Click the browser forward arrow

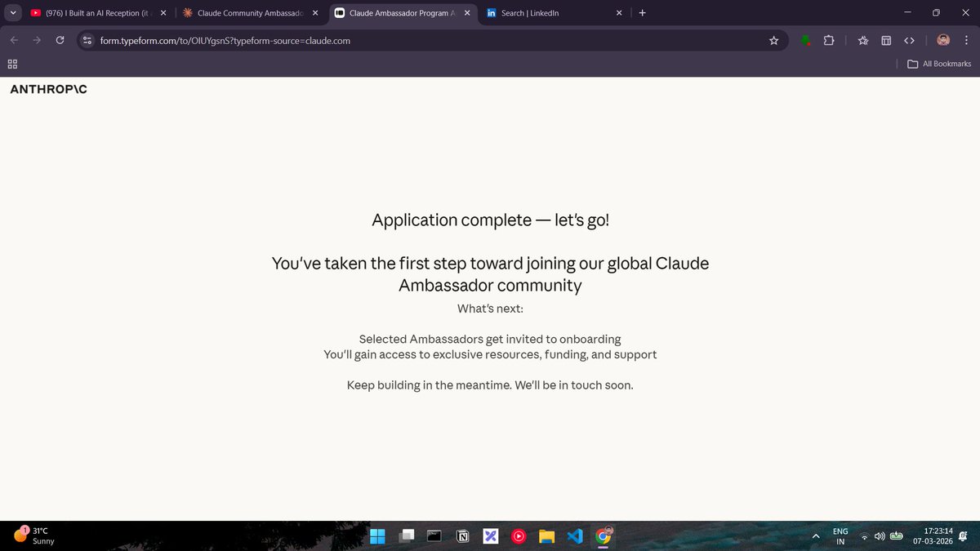(37, 40)
